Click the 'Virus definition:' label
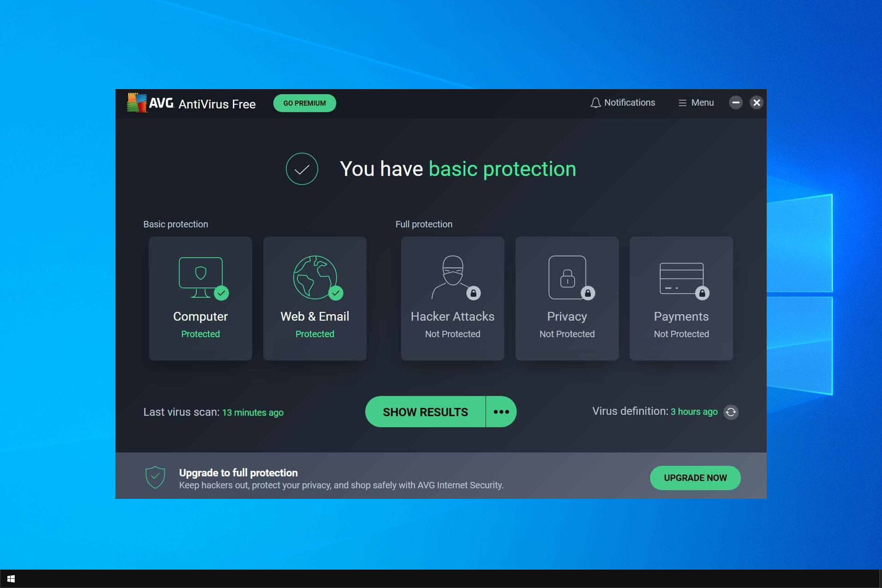Screen dimensions: 882x588 point(630,411)
